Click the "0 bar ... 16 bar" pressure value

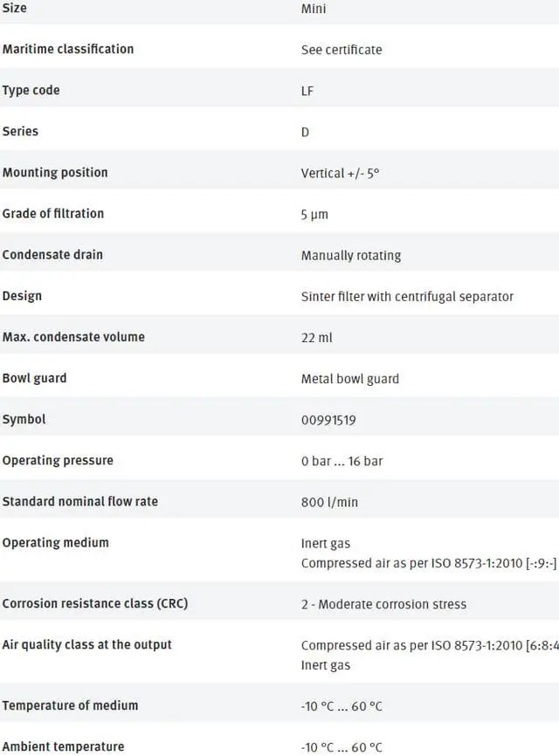point(342,461)
